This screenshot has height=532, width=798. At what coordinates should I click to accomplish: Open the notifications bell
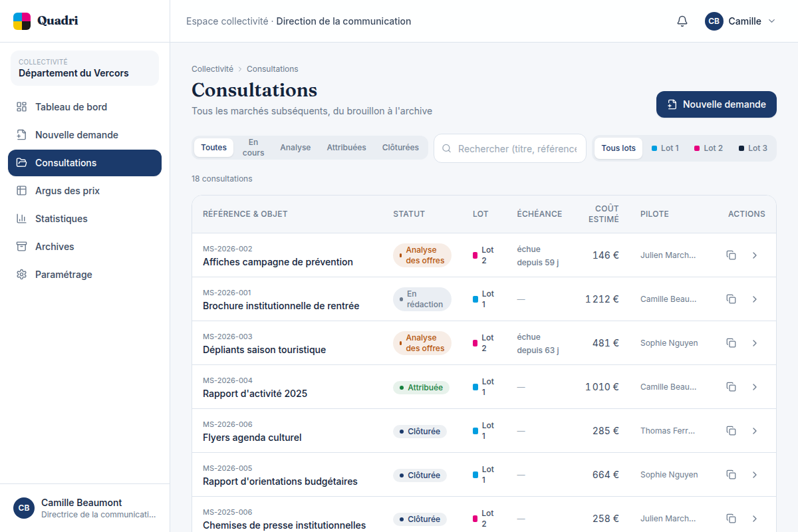click(x=682, y=21)
